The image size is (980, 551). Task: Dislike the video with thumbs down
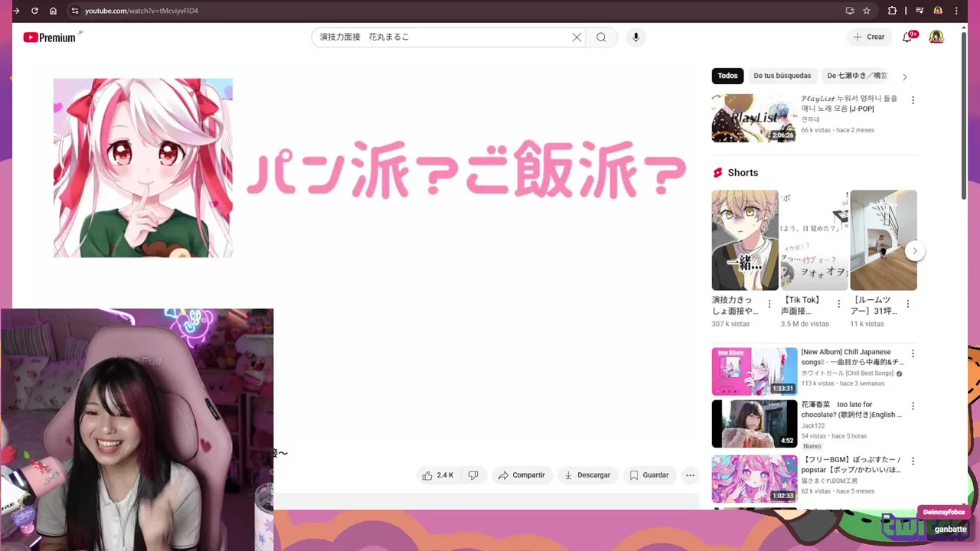[x=473, y=475]
